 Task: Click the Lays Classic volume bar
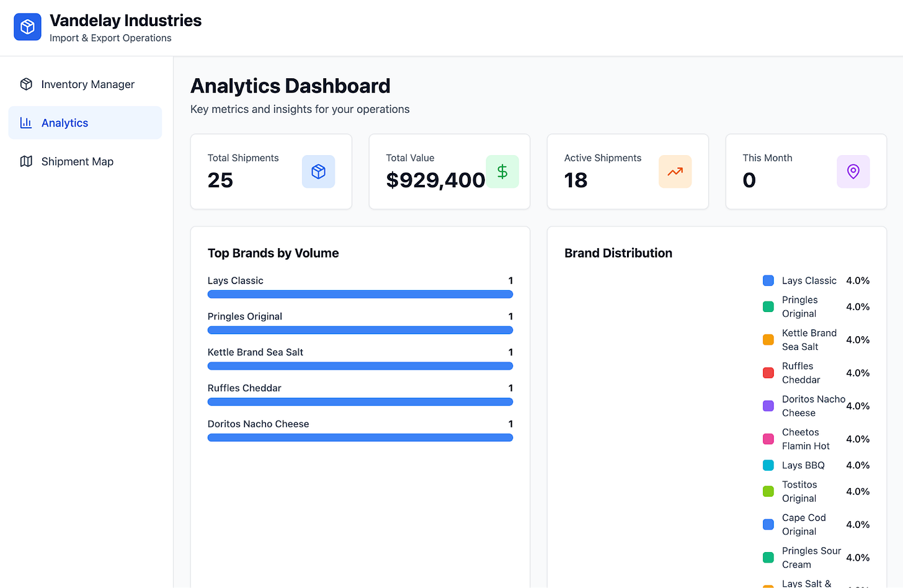[360, 295]
